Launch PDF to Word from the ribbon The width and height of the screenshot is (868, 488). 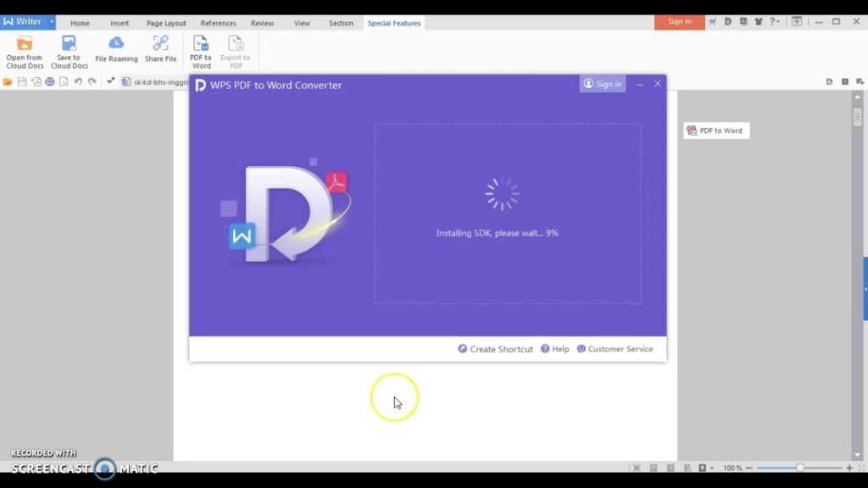(x=201, y=51)
